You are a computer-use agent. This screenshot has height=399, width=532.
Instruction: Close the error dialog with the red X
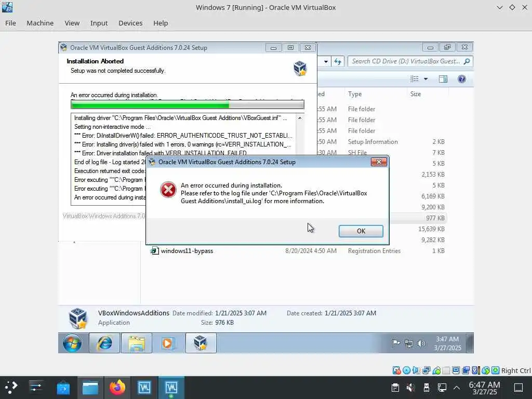(379, 162)
